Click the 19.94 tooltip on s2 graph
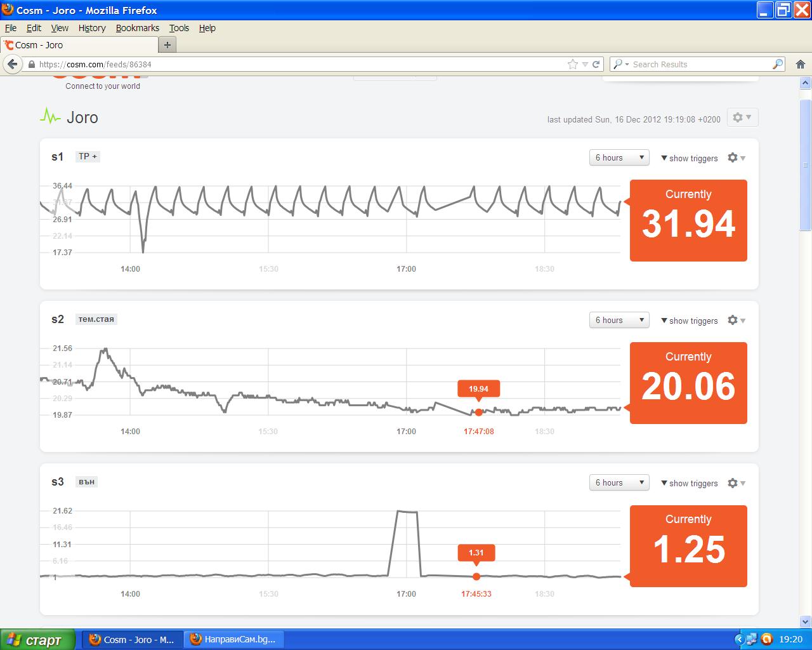812x650 pixels. tap(478, 389)
